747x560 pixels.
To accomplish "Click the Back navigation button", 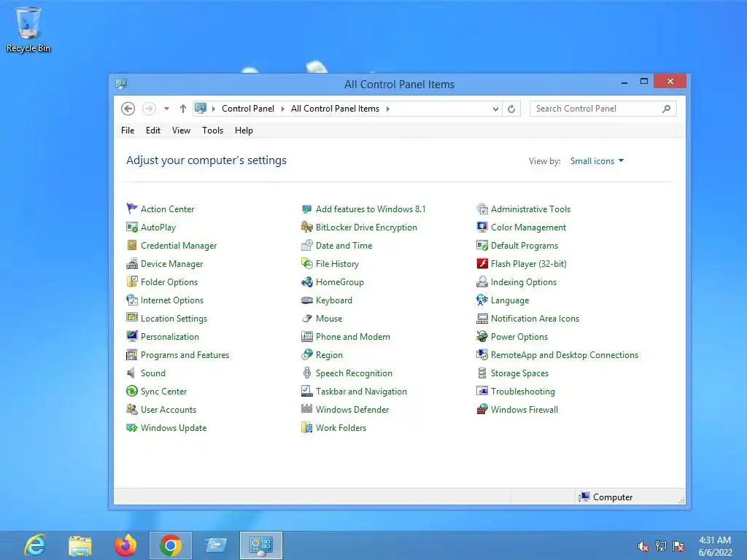I will click(128, 109).
